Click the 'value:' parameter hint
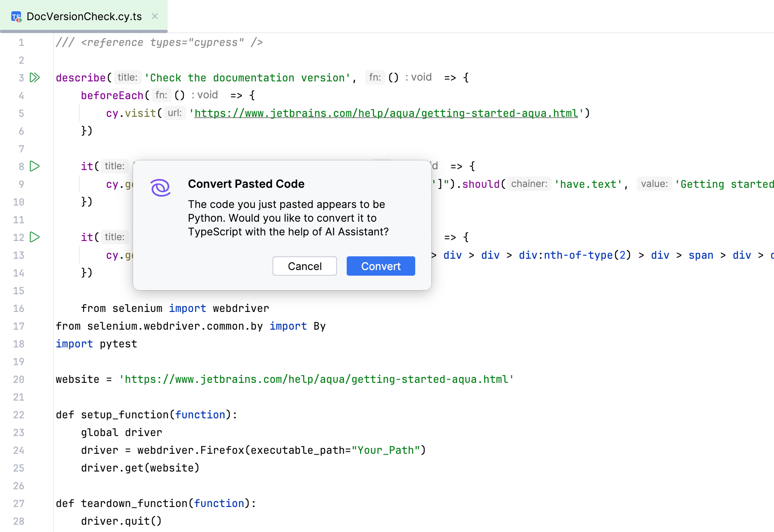This screenshot has height=532, width=774. [654, 184]
